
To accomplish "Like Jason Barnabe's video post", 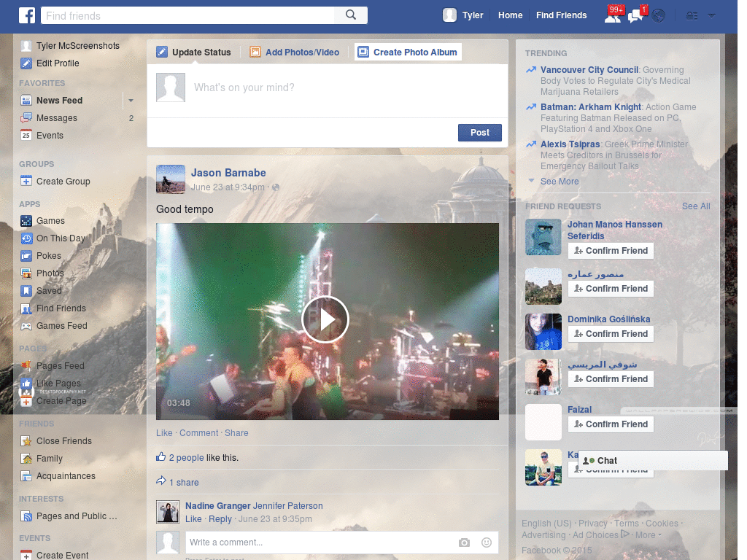I will point(163,432).
